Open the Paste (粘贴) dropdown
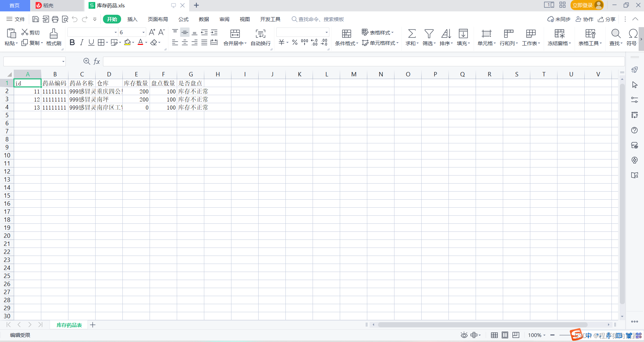 [x=11, y=43]
